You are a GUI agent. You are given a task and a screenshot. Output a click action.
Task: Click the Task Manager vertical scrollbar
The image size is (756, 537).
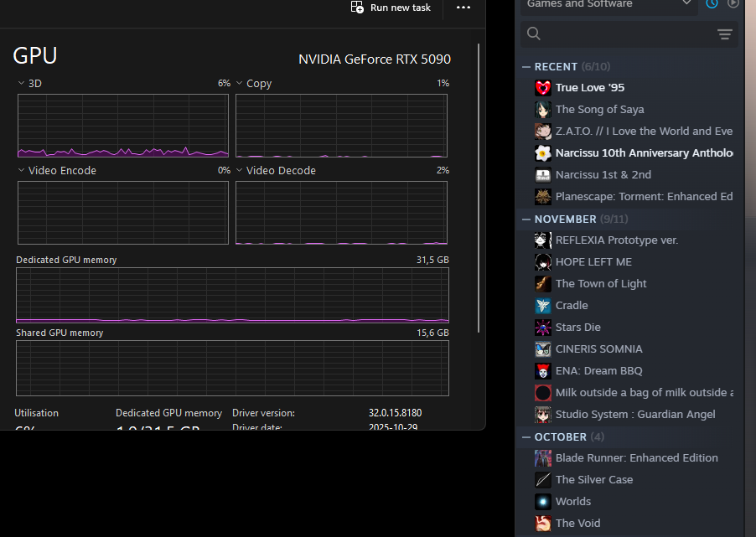coord(479,188)
